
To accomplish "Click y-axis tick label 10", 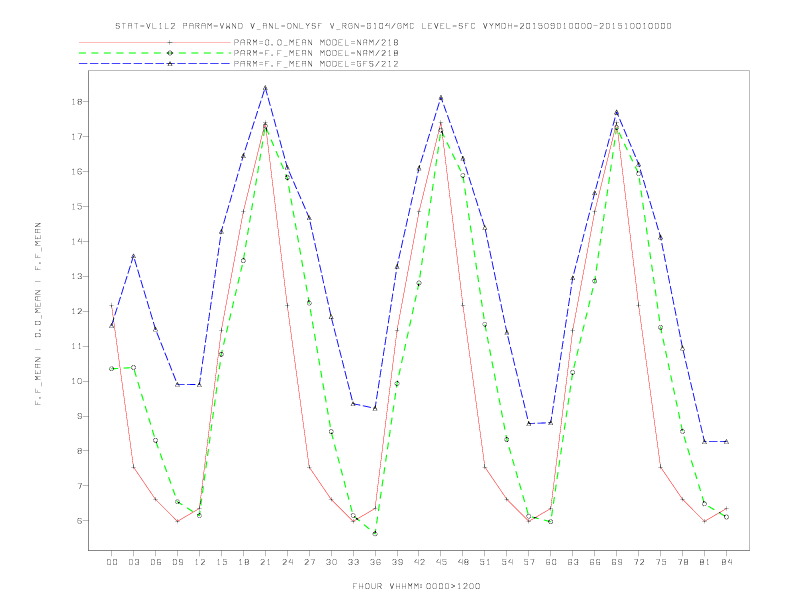I will tap(77, 381).
